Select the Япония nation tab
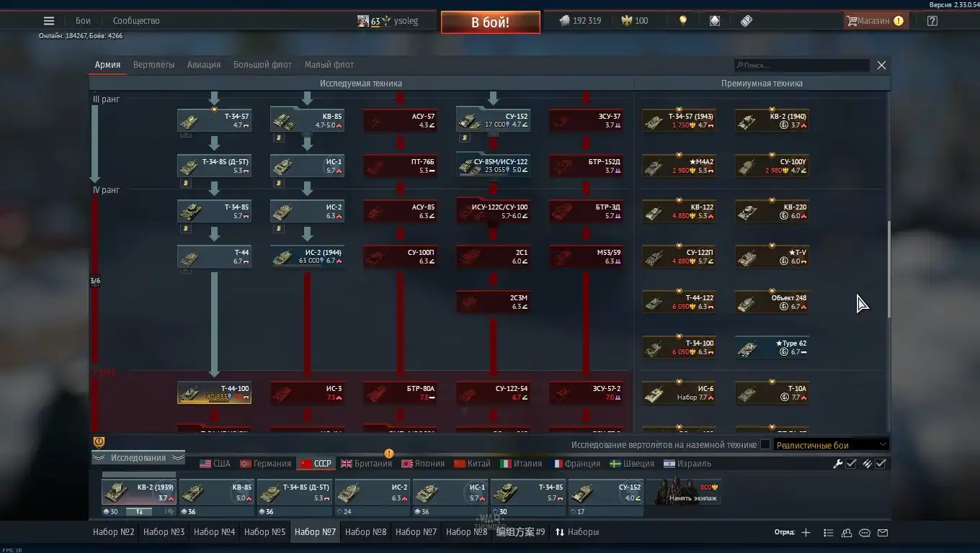The width and height of the screenshot is (980, 553). point(423,464)
